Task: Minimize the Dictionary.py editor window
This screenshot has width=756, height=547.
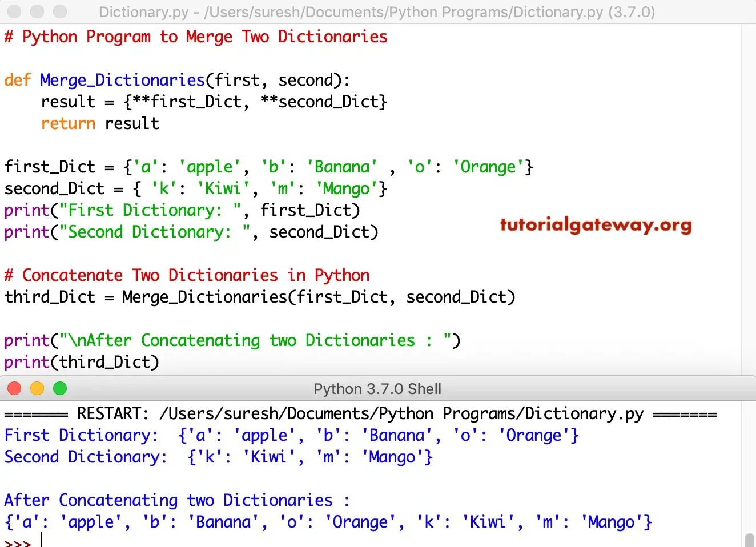Action: [x=37, y=11]
